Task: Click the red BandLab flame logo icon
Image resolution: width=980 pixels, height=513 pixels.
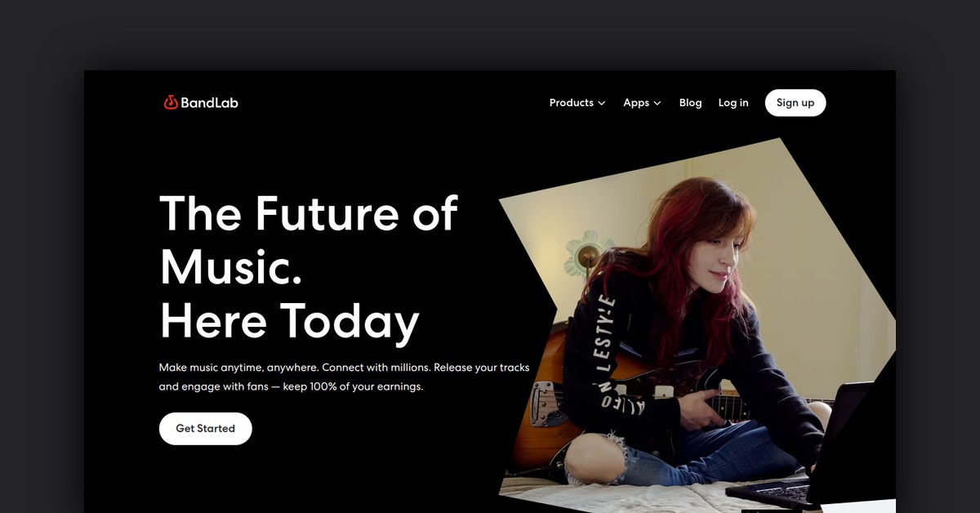Action: [171, 103]
